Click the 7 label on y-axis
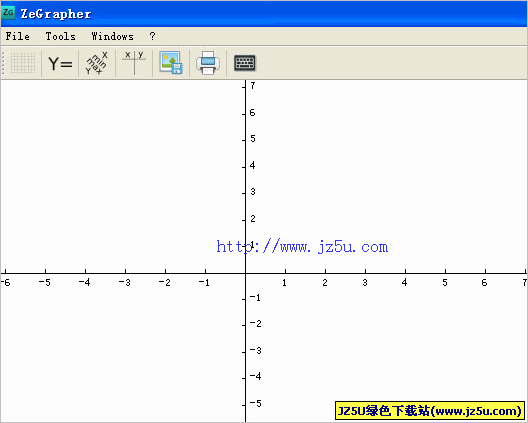Image resolution: width=528 pixels, height=423 pixels. (253, 86)
